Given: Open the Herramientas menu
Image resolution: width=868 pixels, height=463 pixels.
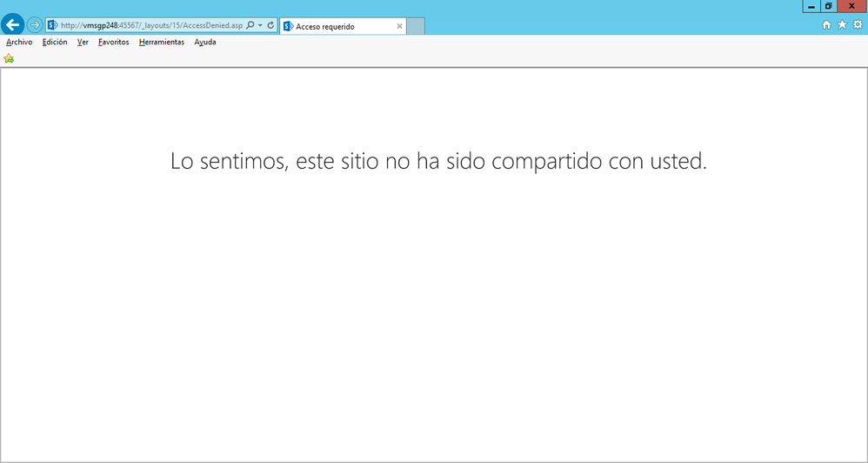Looking at the screenshot, I should point(162,42).
